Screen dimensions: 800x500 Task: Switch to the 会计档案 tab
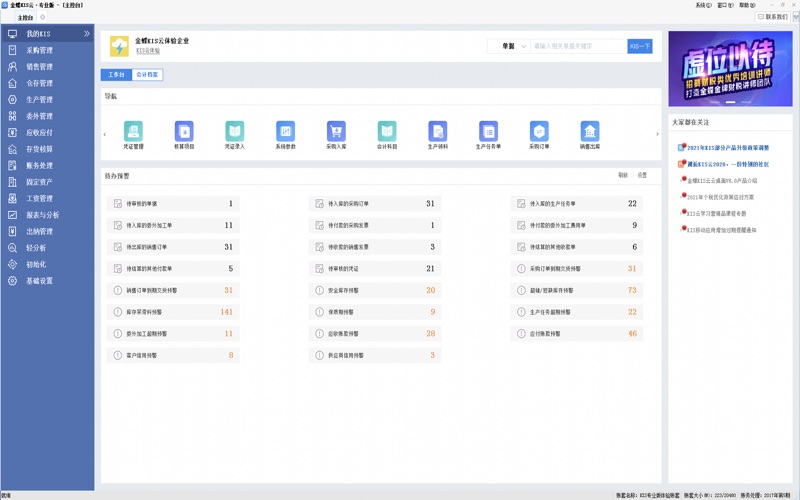pos(147,75)
